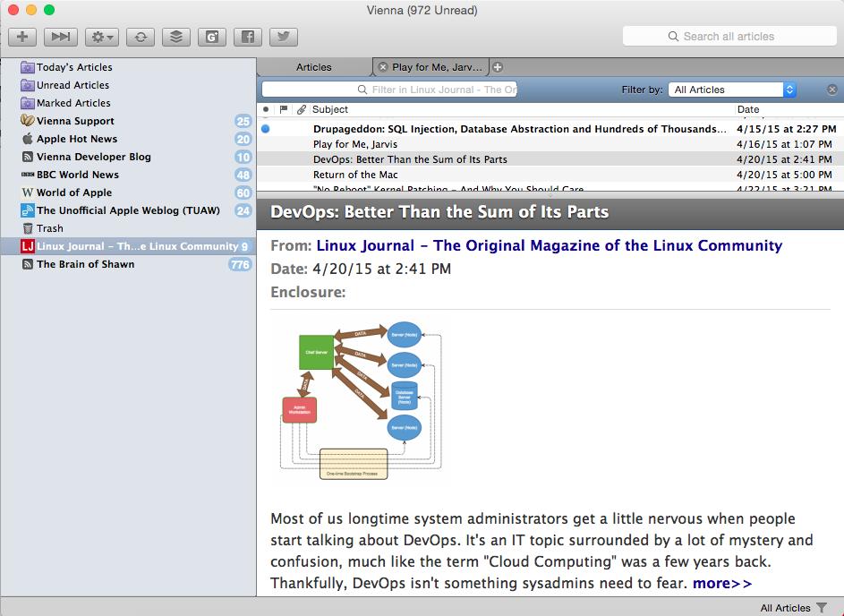Close the Play for Me, Jarvis tab
Screen dimensions: 844x616
point(383,67)
